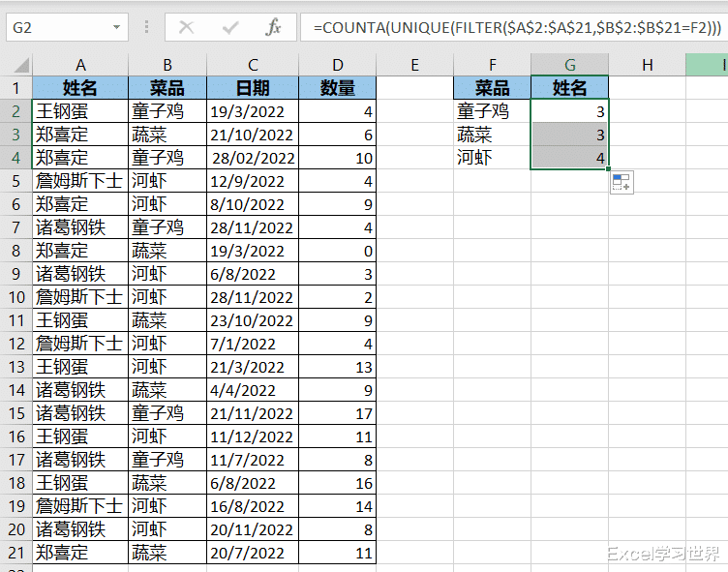Select quantity cell showing 16
This screenshot has height=572, width=728.
337,482
